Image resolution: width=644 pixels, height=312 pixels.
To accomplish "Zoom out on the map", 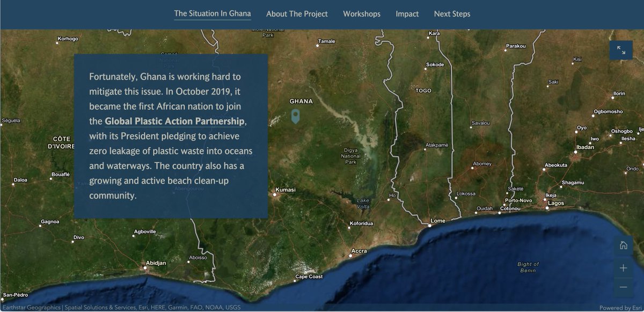I will pos(623,287).
